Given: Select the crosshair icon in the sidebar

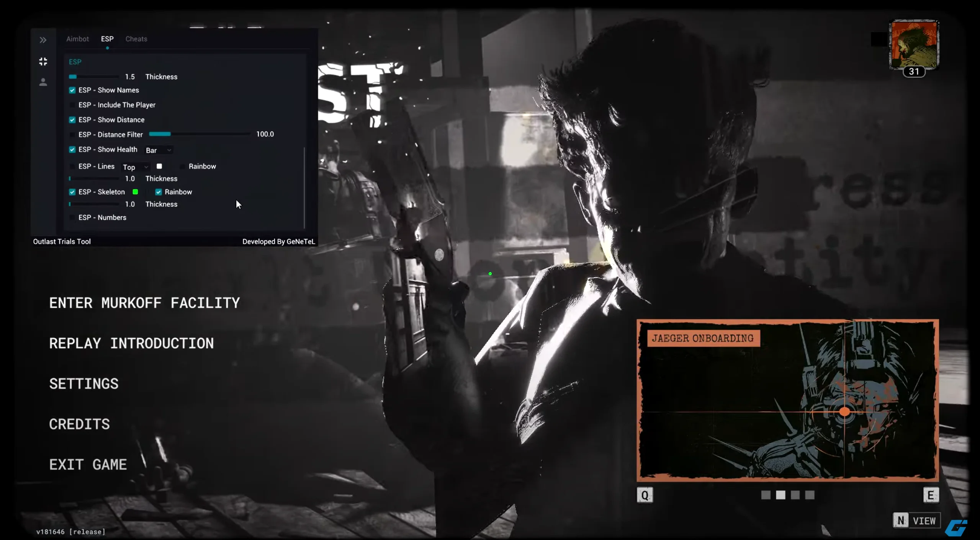Looking at the screenshot, I should [43, 61].
